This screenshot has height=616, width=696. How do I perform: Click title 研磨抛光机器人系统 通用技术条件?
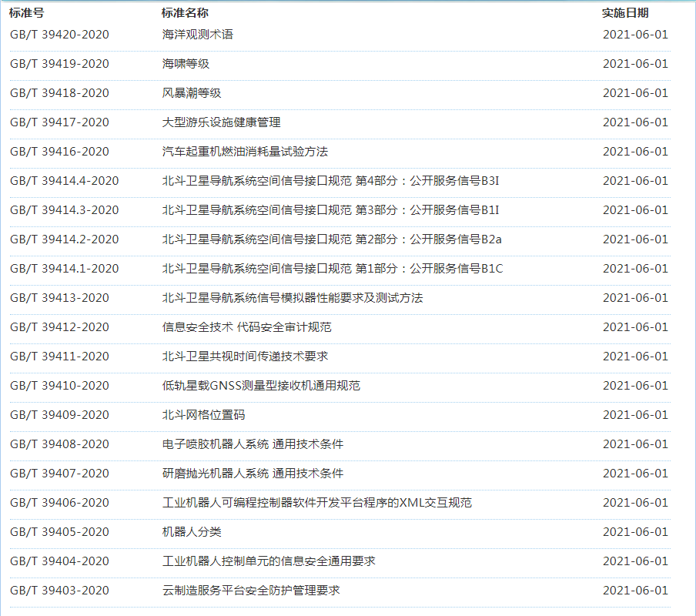(x=253, y=474)
